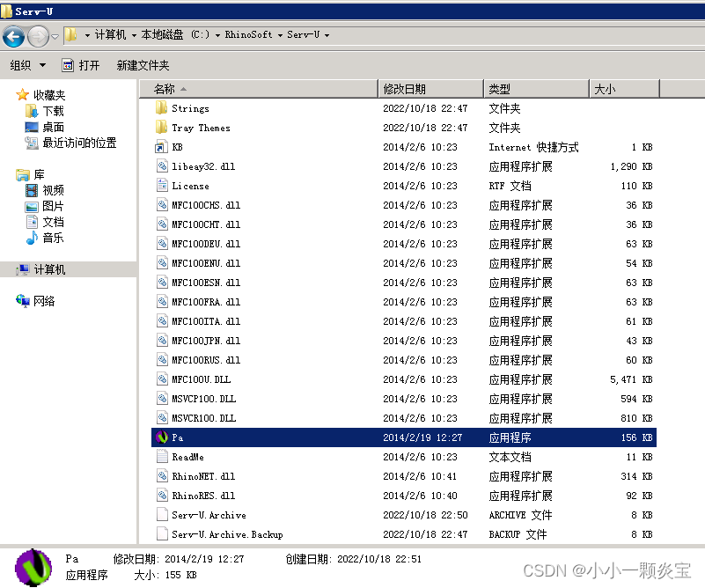Expand dropdown arrow after 计算机 breadcrumb
This screenshot has height=588, width=705.
pyautogui.click(x=134, y=35)
